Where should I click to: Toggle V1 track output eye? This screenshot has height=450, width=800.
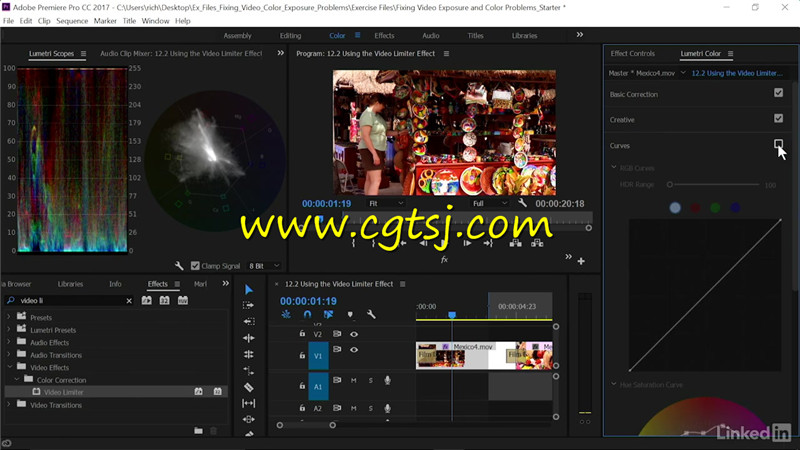354,350
